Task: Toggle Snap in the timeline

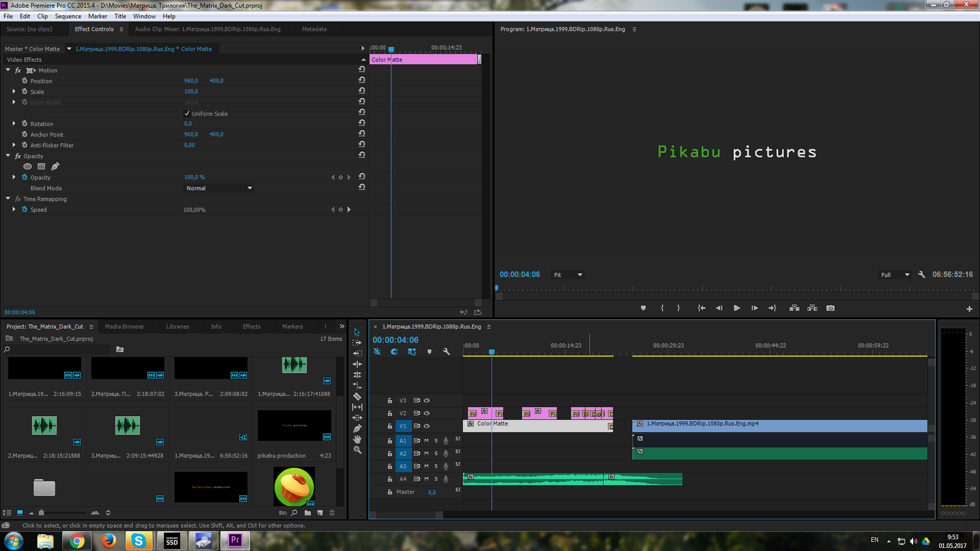Action: pos(394,351)
